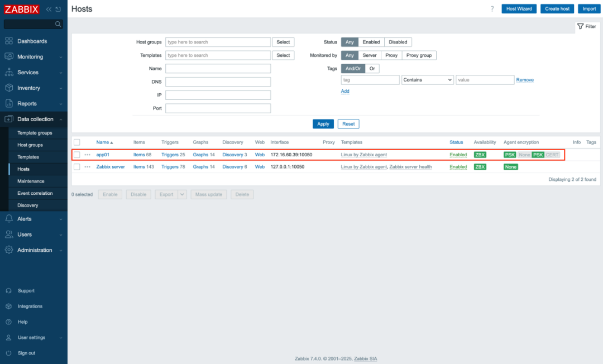The height and width of the screenshot is (364, 603).
Task: Switch the Tags mode to Or
Action: (372, 69)
